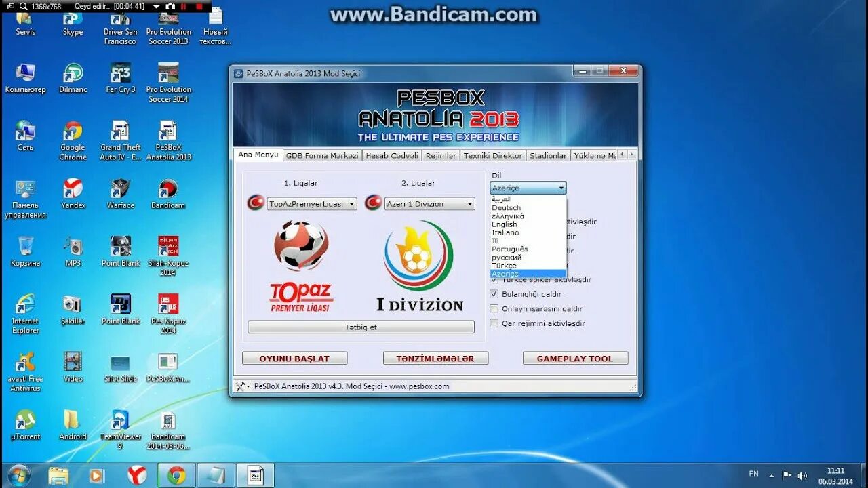Click the tray volume speaker icon

pyautogui.click(x=803, y=476)
